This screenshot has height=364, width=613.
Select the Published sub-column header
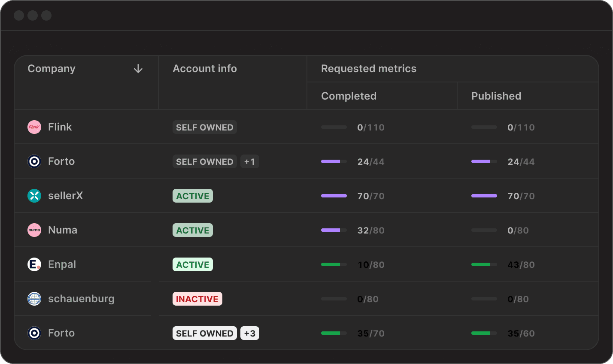[x=496, y=96]
